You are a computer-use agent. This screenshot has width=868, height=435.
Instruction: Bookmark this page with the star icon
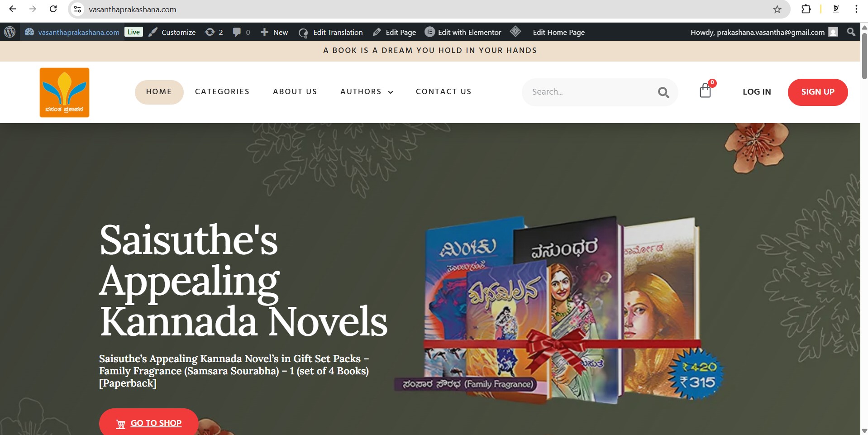(777, 9)
